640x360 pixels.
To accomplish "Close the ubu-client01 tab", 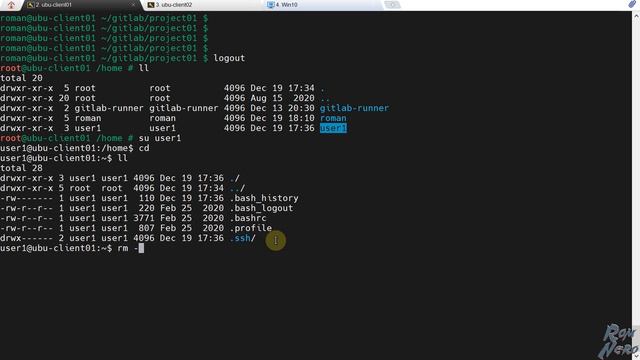I will (x=133, y=5).
